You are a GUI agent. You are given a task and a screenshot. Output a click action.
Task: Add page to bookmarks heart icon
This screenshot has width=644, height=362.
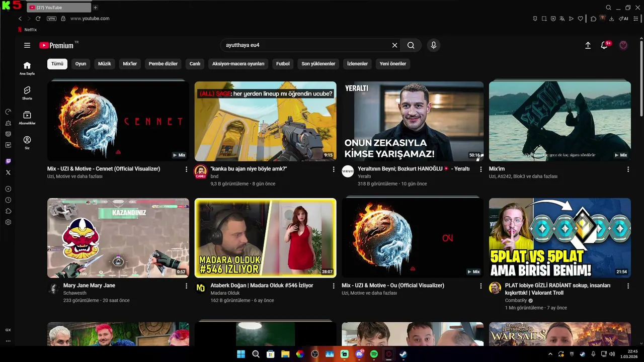(580, 19)
